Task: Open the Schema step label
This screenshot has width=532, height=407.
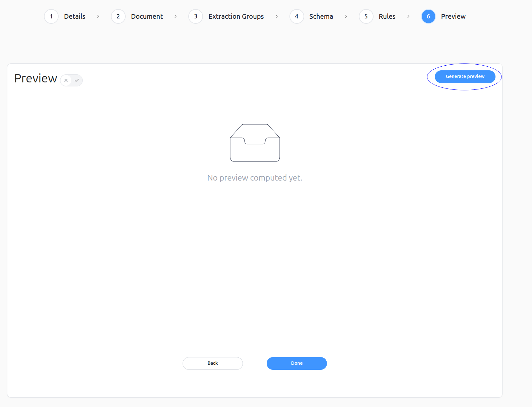Action: click(321, 16)
